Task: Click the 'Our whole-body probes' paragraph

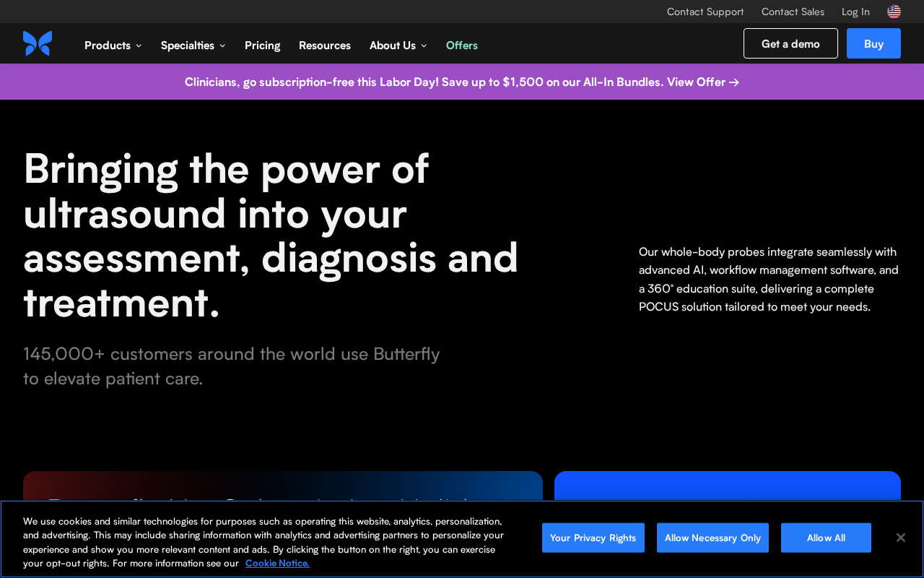Action: 769,280
